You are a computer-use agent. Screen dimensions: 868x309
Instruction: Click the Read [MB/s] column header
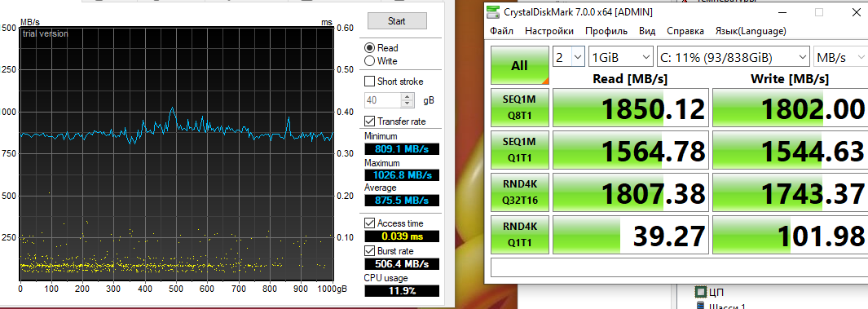pos(630,78)
